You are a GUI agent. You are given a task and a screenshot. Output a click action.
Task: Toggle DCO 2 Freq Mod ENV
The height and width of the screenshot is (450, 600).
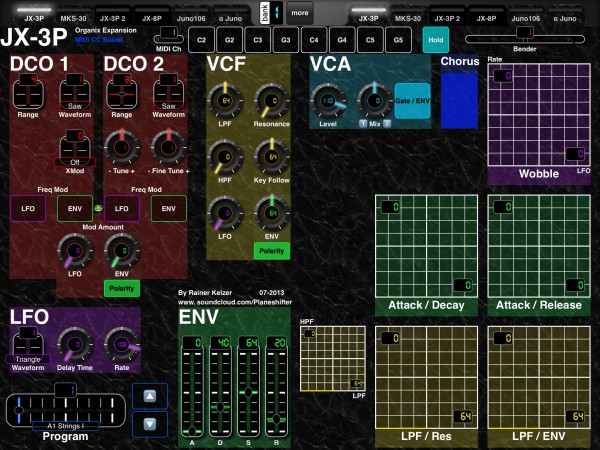pos(168,209)
